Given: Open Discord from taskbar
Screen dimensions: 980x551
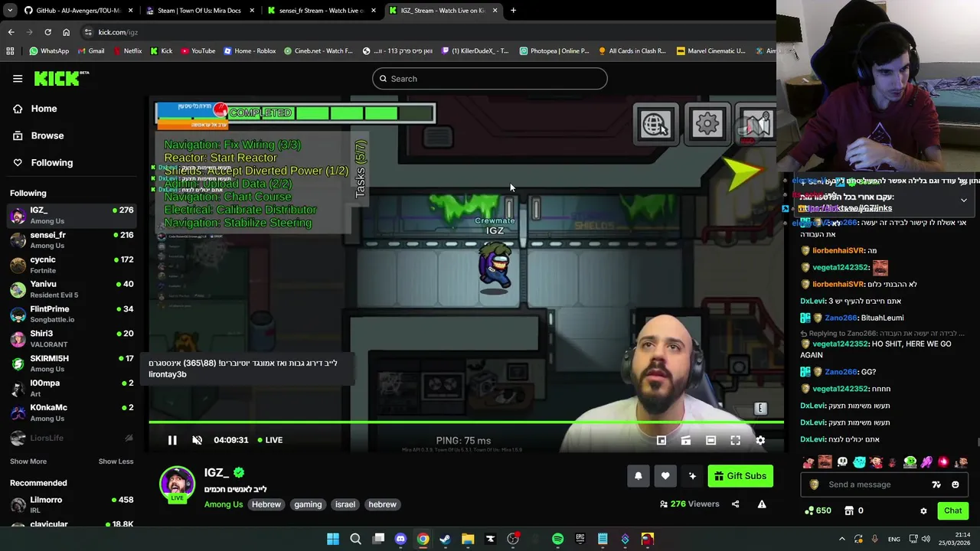Looking at the screenshot, I should pyautogui.click(x=400, y=539).
